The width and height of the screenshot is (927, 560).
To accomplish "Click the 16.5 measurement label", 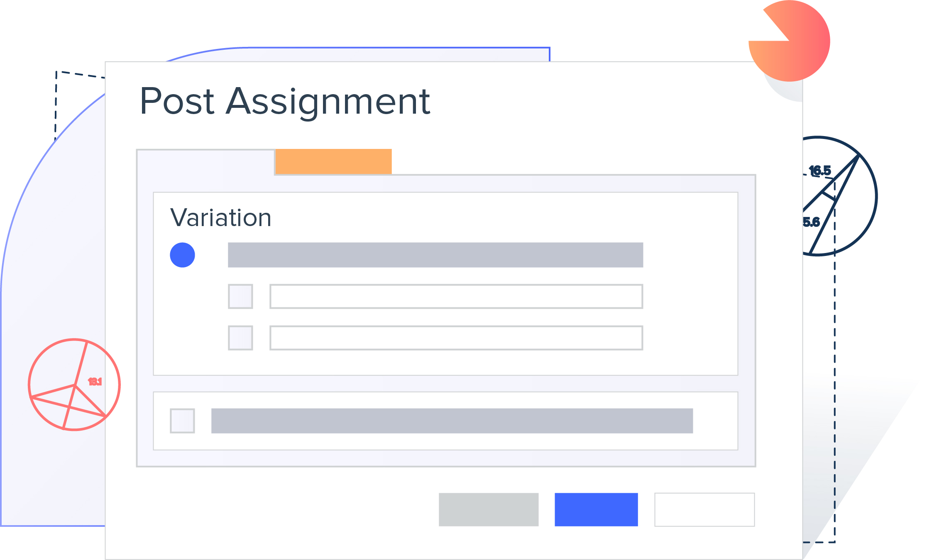I will 820,170.
